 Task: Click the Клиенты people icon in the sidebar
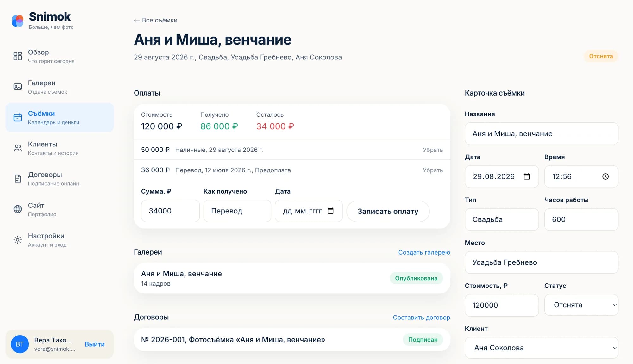(18, 148)
